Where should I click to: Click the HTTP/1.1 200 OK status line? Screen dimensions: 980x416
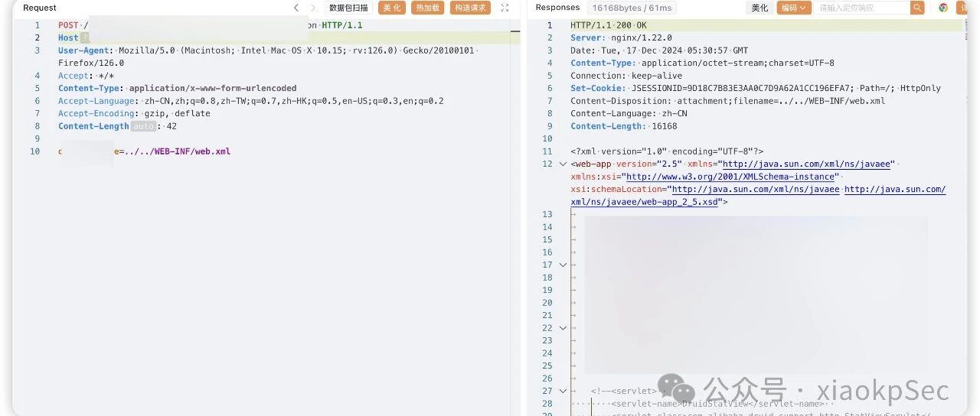(x=609, y=25)
